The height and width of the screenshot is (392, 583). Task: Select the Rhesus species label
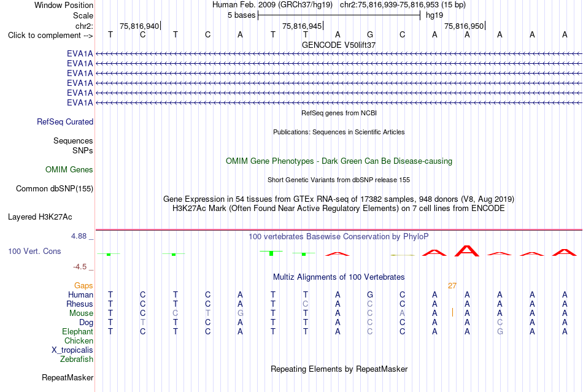click(80, 304)
